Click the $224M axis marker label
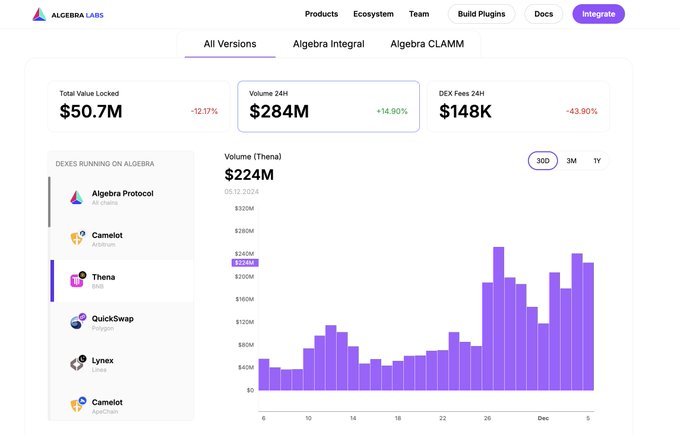Viewport: 680px width, 435px height. 245,262
